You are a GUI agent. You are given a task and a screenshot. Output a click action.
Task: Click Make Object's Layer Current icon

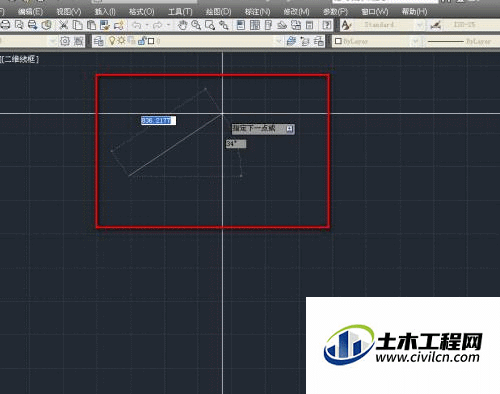[291, 41]
